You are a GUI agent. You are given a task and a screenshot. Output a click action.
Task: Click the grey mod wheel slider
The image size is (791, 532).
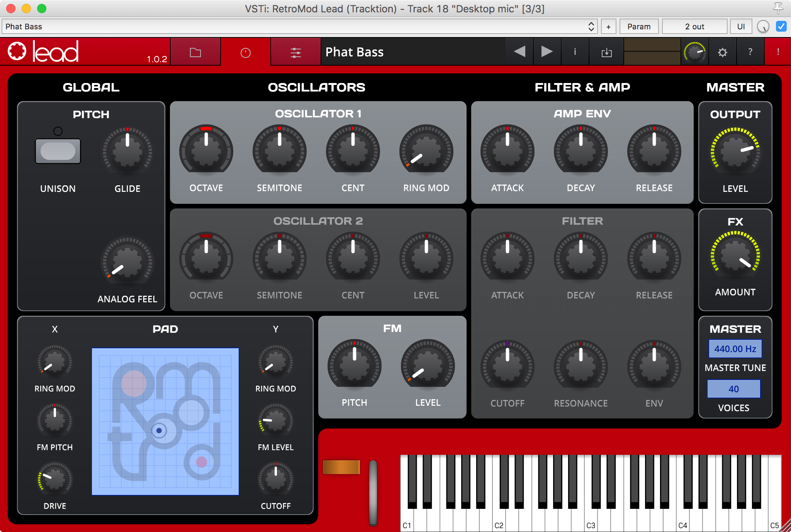(373, 492)
